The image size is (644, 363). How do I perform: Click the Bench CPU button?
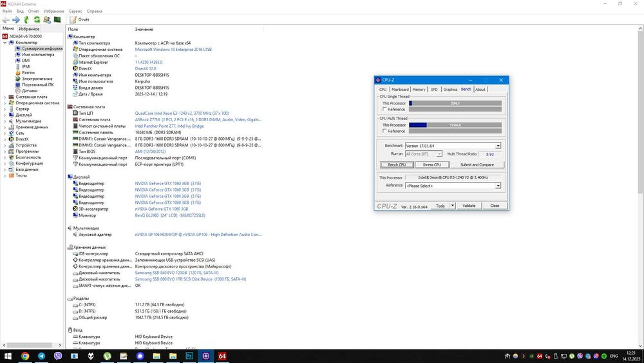[397, 164]
